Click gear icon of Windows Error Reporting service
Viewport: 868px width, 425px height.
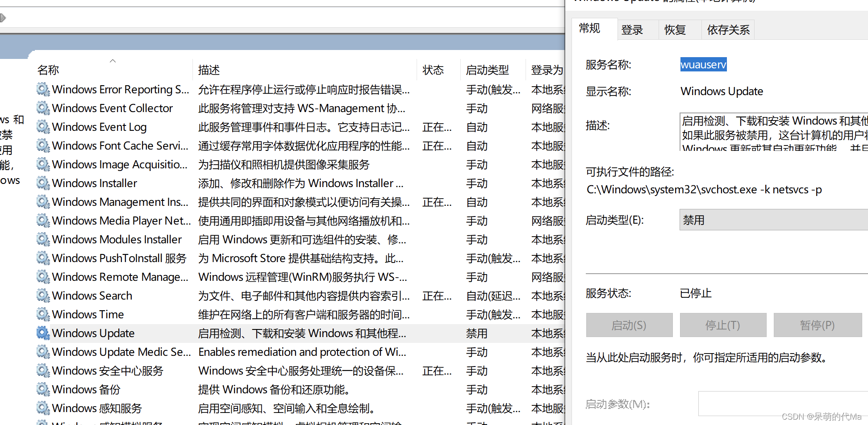(43, 89)
